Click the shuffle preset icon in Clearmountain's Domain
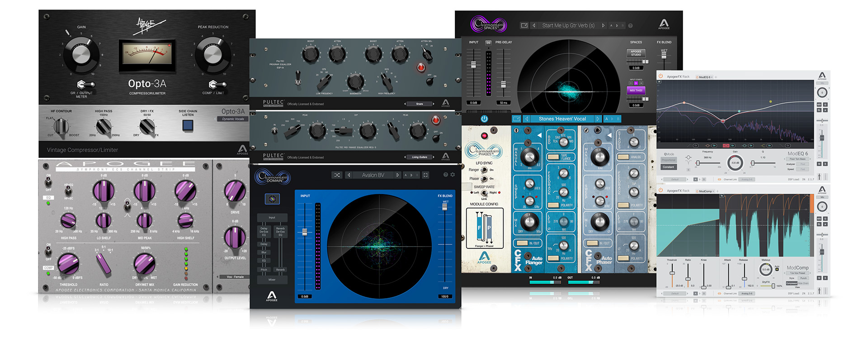This screenshot has height=353, width=868. [x=337, y=175]
